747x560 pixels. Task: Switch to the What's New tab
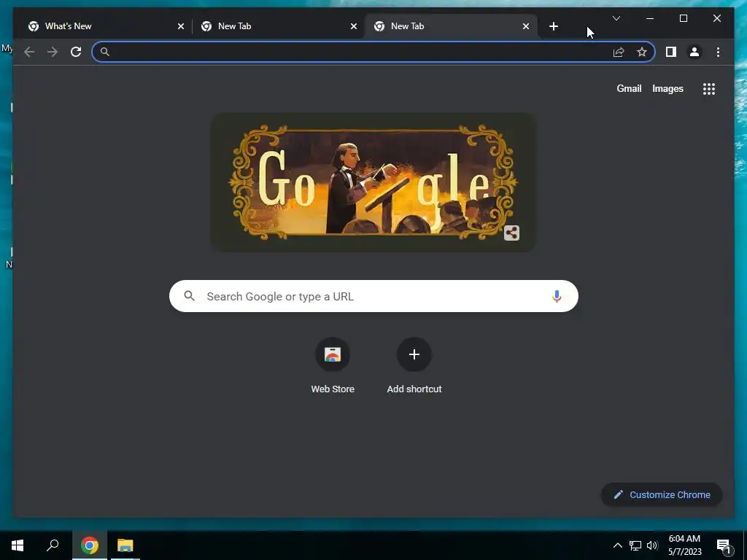click(x=105, y=26)
